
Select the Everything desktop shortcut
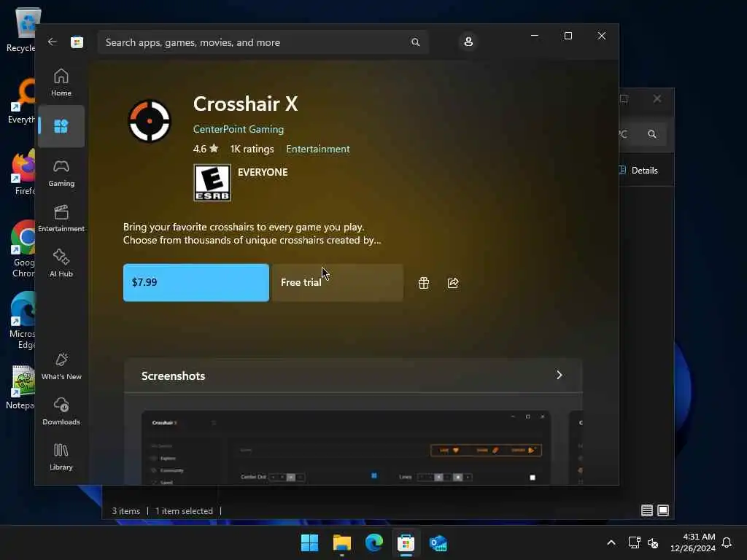pos(22,101)
